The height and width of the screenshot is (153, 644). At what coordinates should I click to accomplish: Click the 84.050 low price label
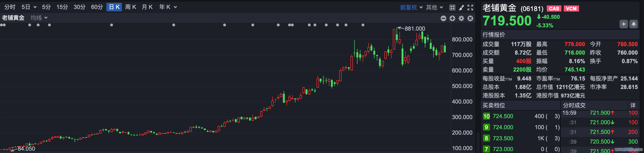(27, 149)
